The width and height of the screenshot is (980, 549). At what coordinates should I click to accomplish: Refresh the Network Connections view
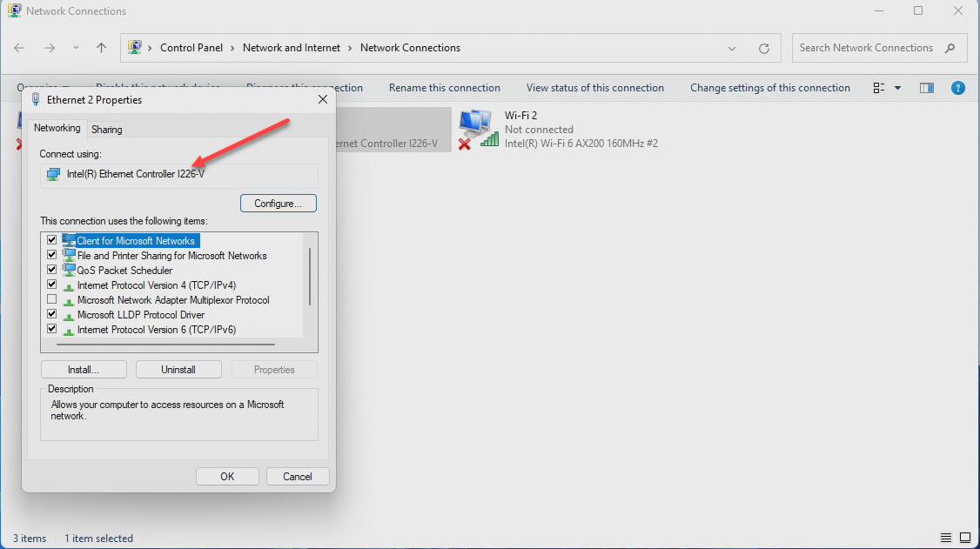point(764,48)
